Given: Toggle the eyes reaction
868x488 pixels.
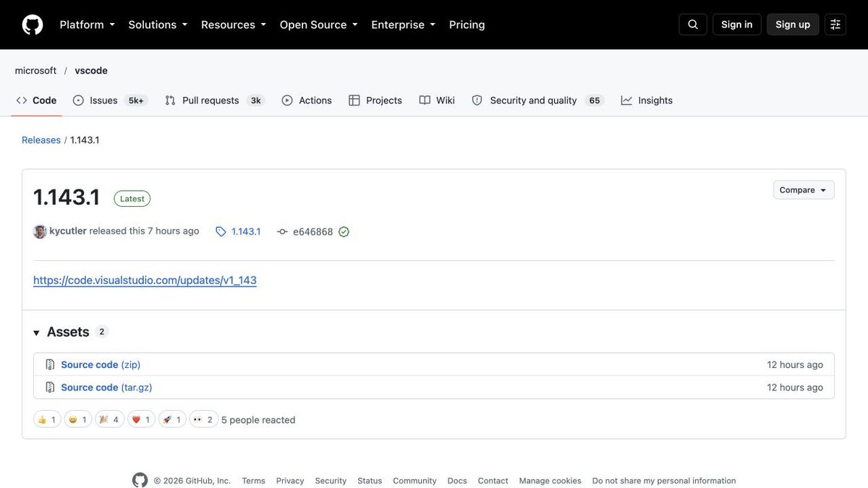Looking at the screenshot, I should 204,420.
